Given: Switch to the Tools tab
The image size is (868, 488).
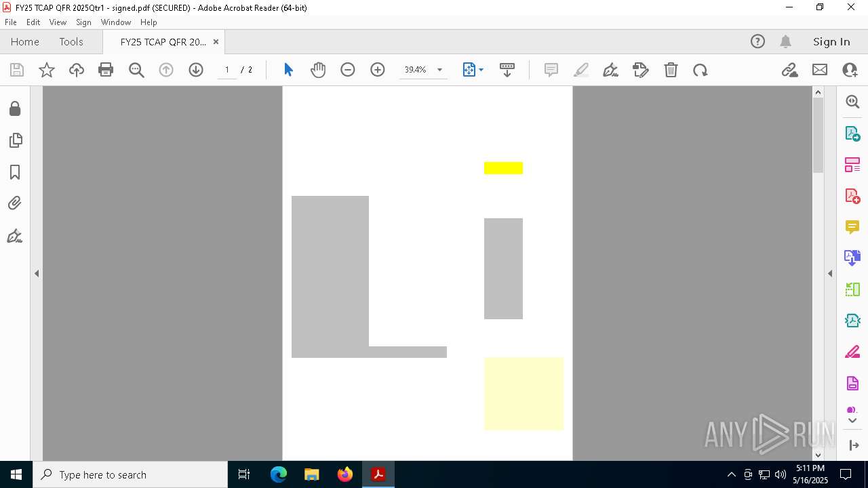Looking at the screenshot, I should pyautogui.click(x=71, y=41).
